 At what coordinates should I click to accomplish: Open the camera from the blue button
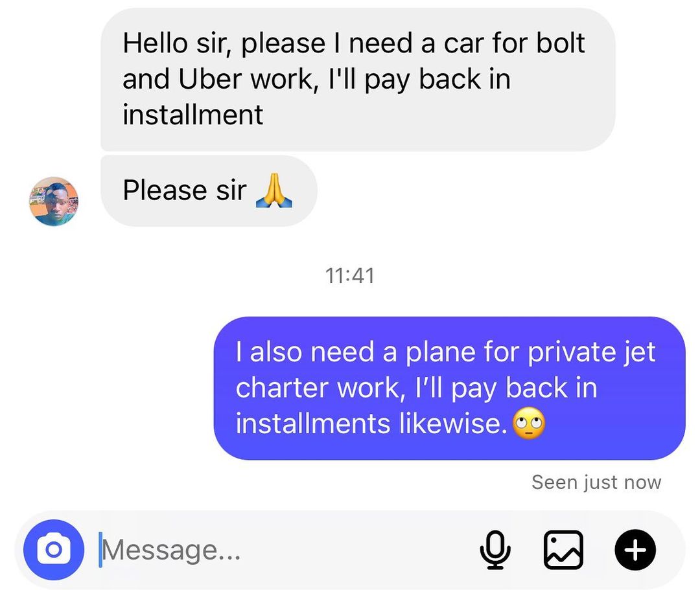click(x=54, y=549)
